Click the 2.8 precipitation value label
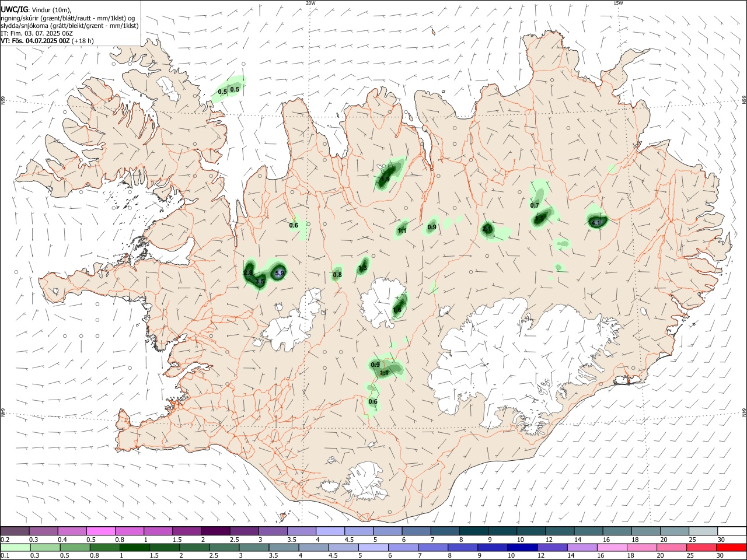 pyautogui.click(x=247, y=273)
